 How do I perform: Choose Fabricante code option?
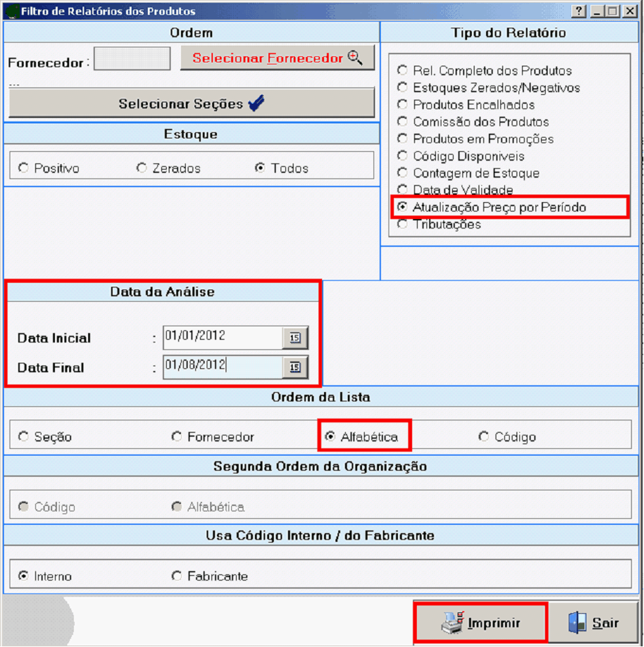(177, 576)
